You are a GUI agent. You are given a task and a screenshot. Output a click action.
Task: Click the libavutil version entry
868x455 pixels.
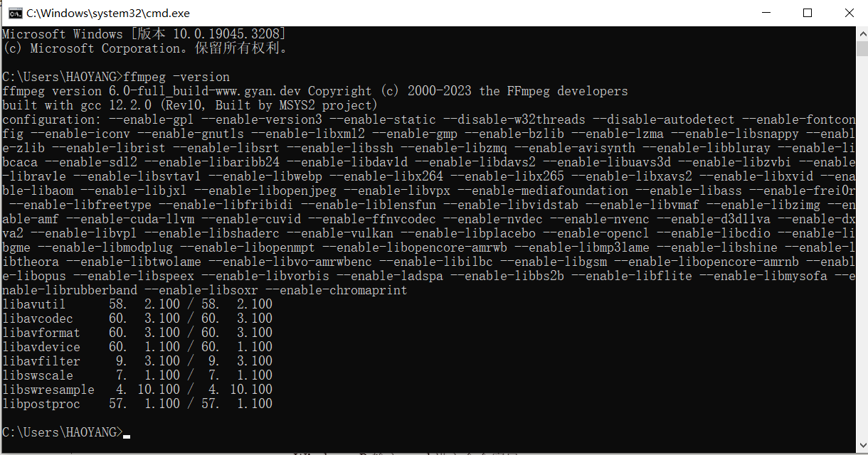tap(135, 304)
